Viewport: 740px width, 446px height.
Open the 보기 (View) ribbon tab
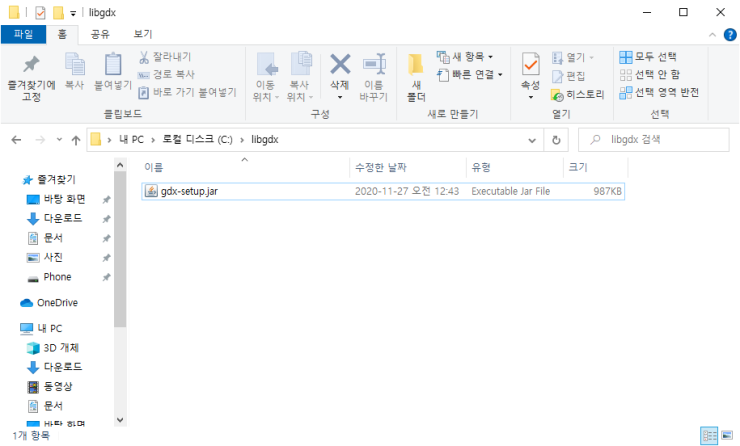tap(143, 34)
